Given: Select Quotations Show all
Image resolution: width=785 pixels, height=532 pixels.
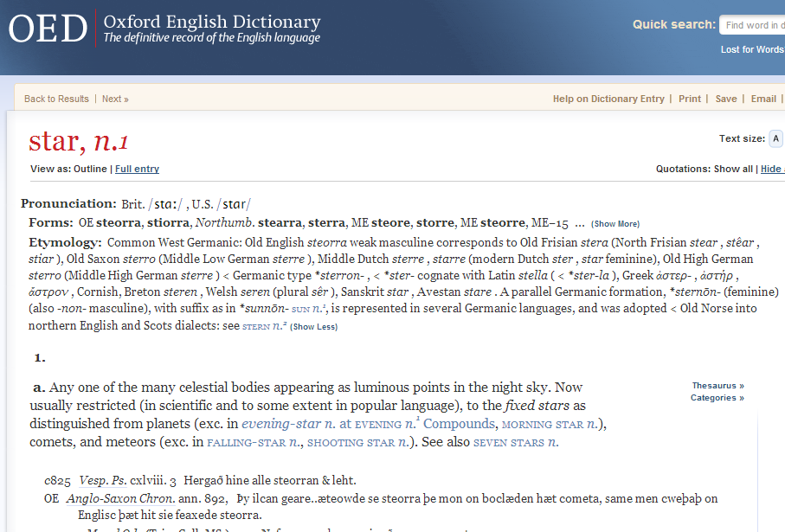Looking at the screenshot, I should pyautogui.click(x=733, y=170).
